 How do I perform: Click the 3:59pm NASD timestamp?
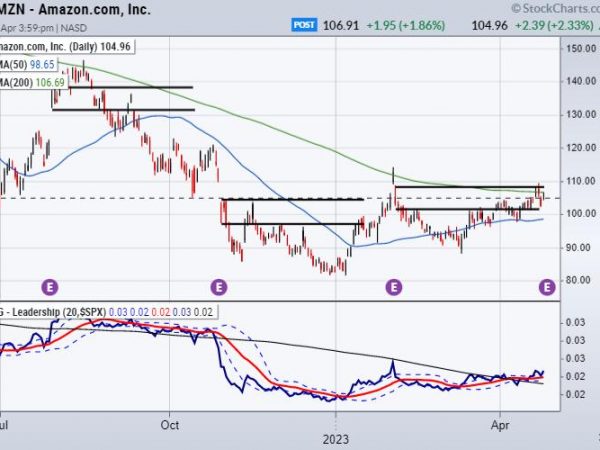point(44,28)
